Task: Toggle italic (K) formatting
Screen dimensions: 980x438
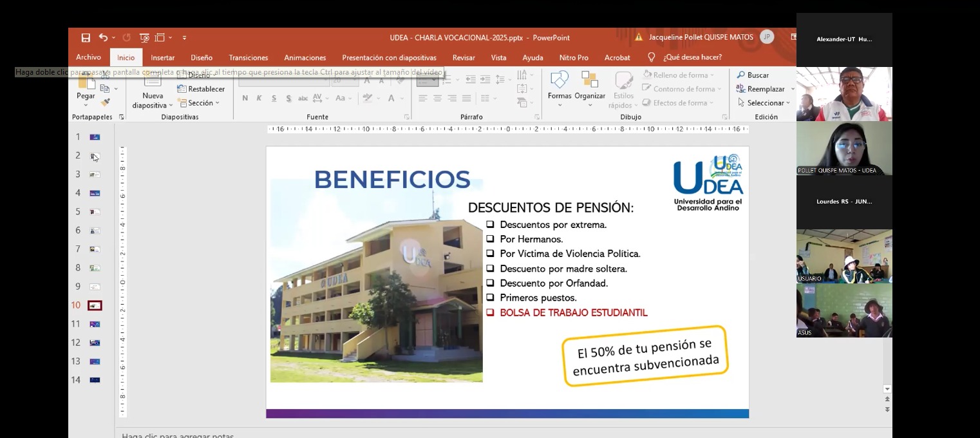Action: [x=259, y=99]
